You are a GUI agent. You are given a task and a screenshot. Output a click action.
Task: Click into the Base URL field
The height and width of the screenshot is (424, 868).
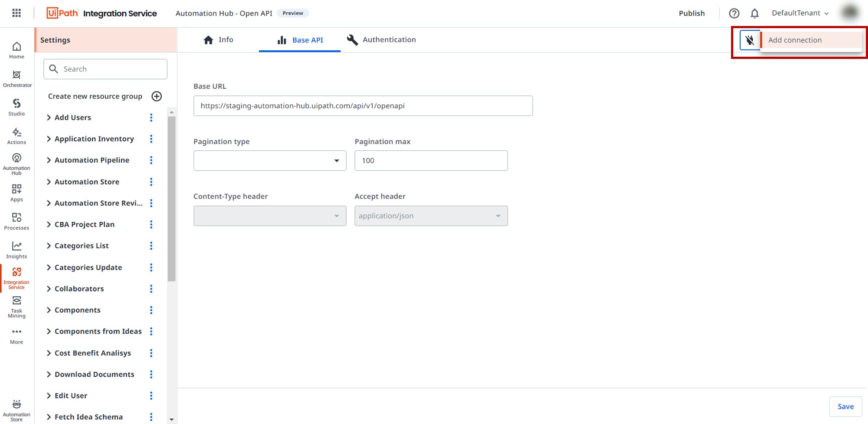click(x=363, y=106)
